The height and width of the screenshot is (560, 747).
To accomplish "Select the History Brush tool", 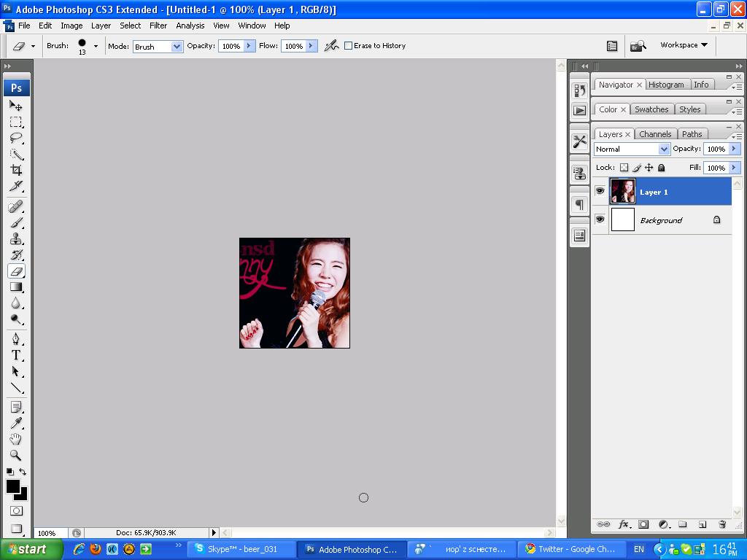I will (x=16, y=254).
